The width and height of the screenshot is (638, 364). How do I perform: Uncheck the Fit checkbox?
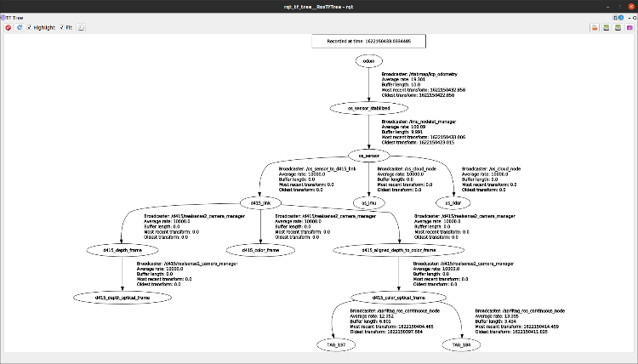(60, 27)
